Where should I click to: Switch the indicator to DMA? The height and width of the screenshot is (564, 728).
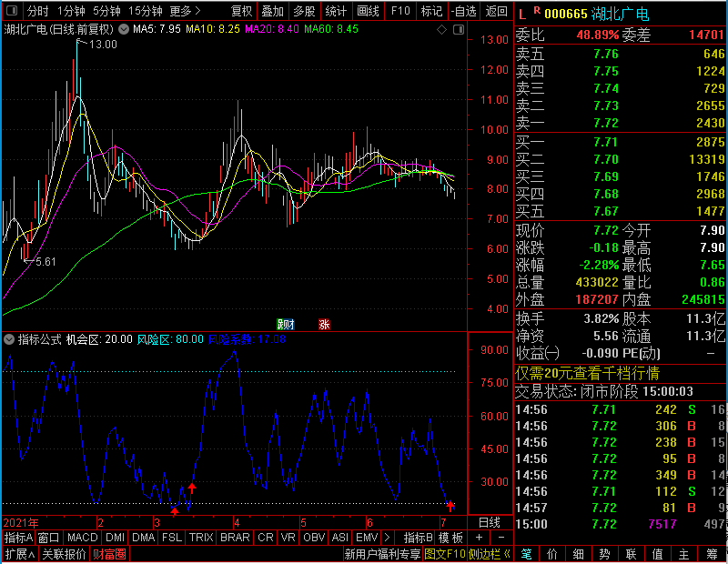pyautogui.click(x=143, y=538)
